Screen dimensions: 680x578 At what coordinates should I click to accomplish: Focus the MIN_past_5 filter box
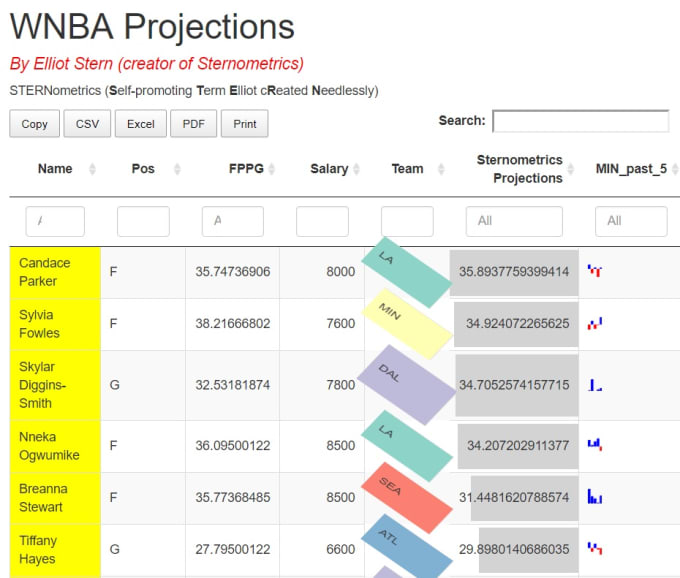631,222
